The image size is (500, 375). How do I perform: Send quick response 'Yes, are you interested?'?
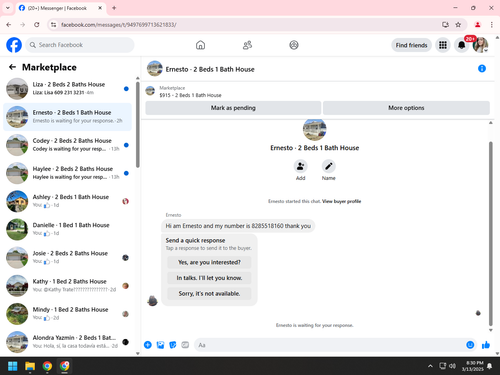coord(209,262)
